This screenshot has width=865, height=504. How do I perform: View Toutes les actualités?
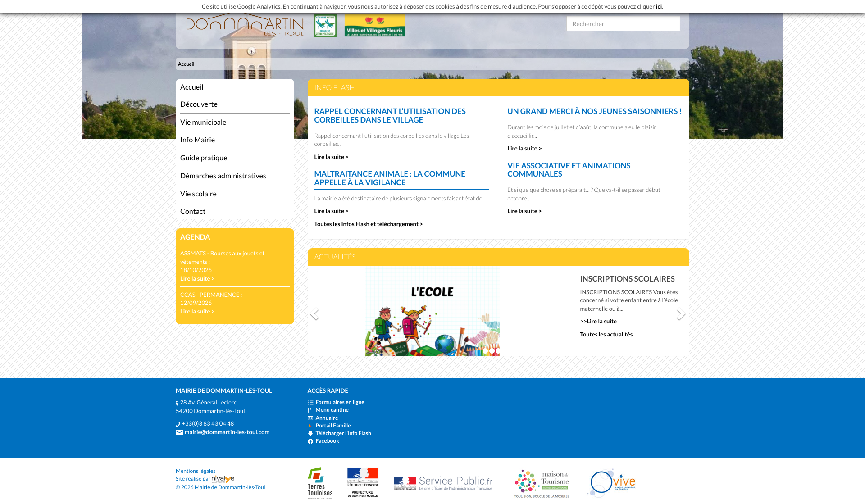[x=606, y=334]
